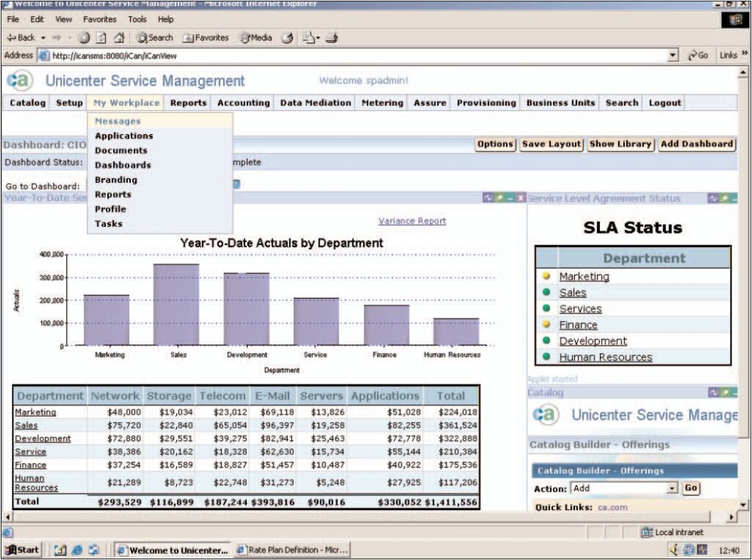Click the speaker volume tray icon
This screenshot has height=560, width=752.
point(674,550)
